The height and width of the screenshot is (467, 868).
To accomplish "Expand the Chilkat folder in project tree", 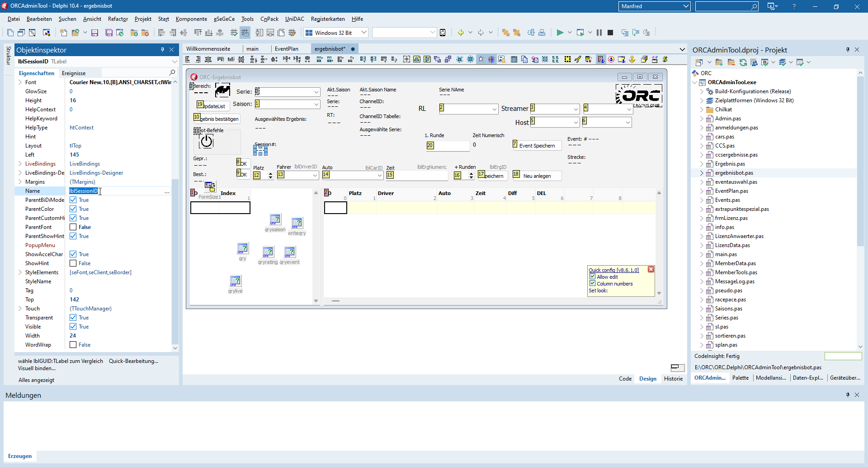I will tap(702, 110).
